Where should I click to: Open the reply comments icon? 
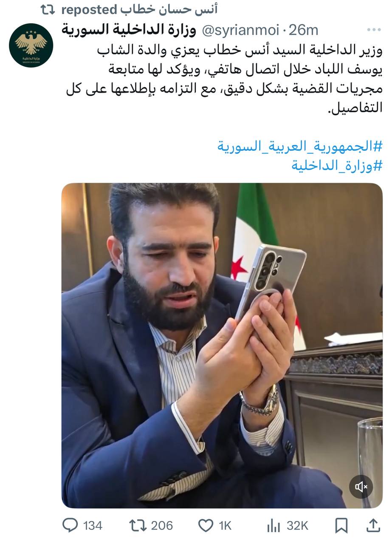click(70, 526)
